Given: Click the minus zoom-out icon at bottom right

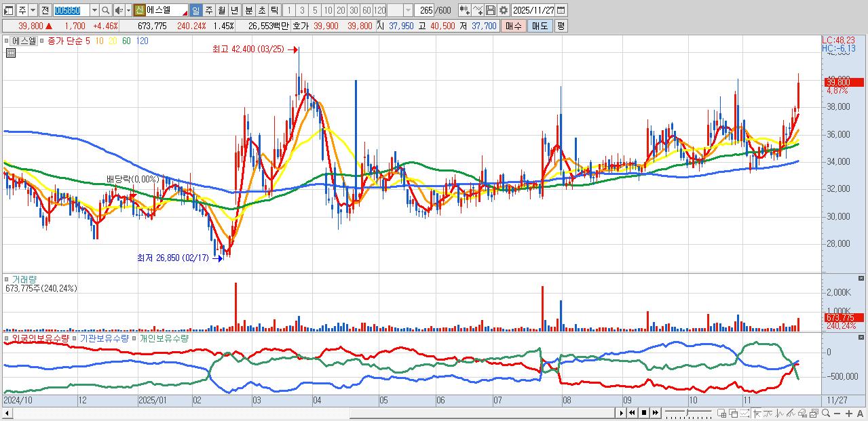Looking at the screenshot, I should tap(837, 413).
